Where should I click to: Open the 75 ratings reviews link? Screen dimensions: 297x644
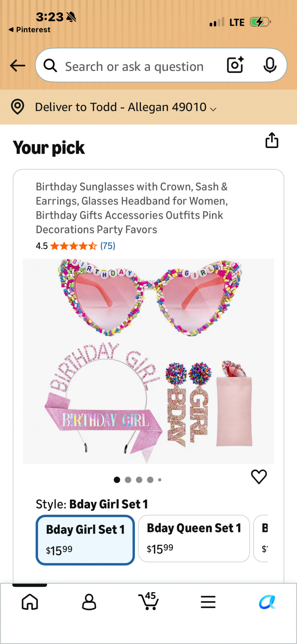[108, 246]
